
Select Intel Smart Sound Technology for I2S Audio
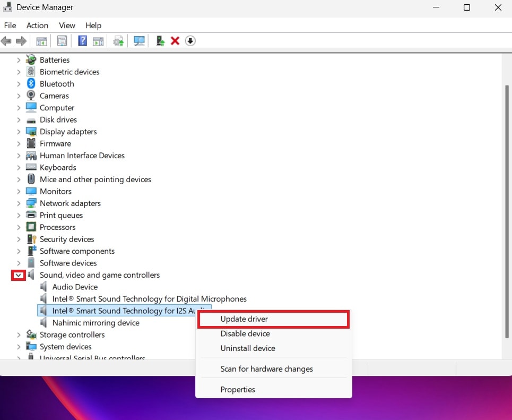click(124, 311)
